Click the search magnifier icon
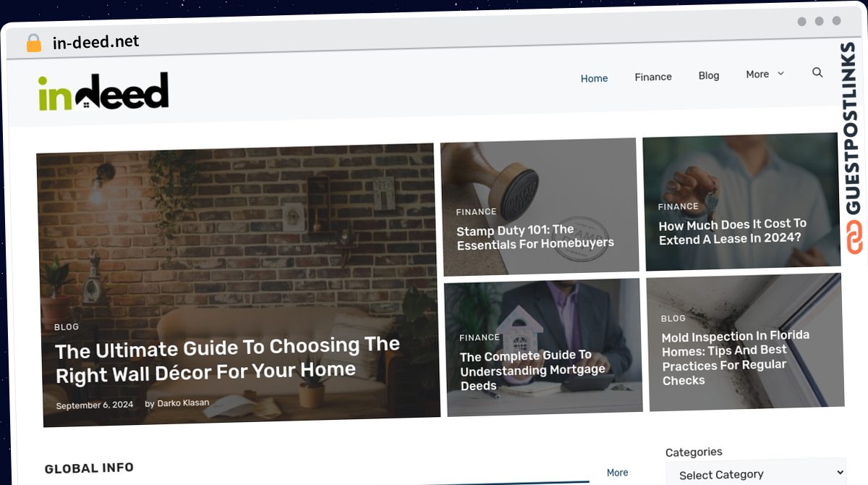868x485 pixels. pos(817,72)
